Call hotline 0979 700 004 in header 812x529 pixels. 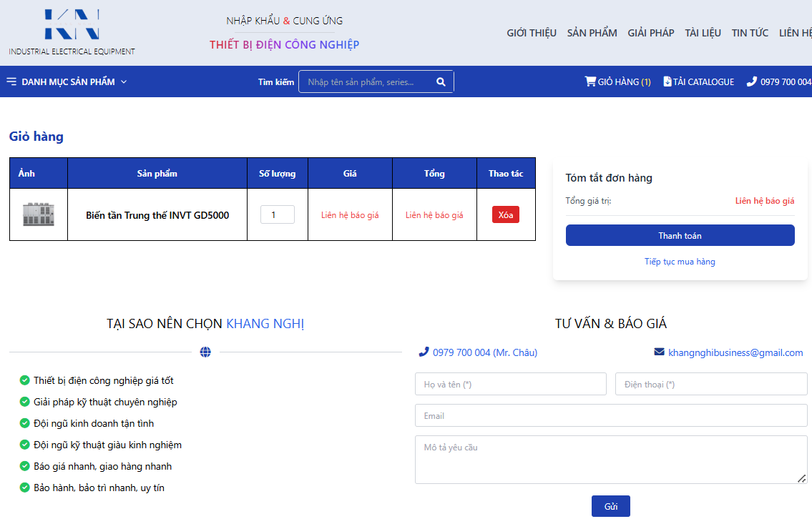pyautogui.click(x=786, y=81)
